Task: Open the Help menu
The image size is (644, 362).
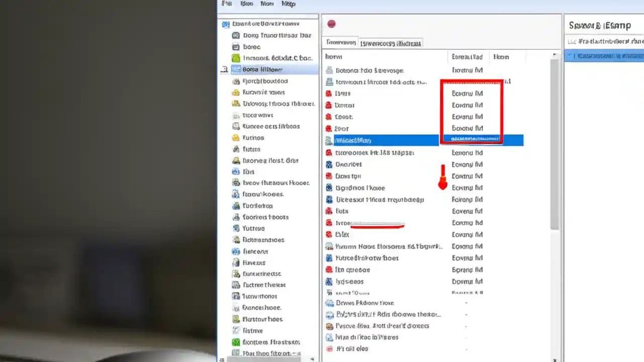Action: [288, 4]
